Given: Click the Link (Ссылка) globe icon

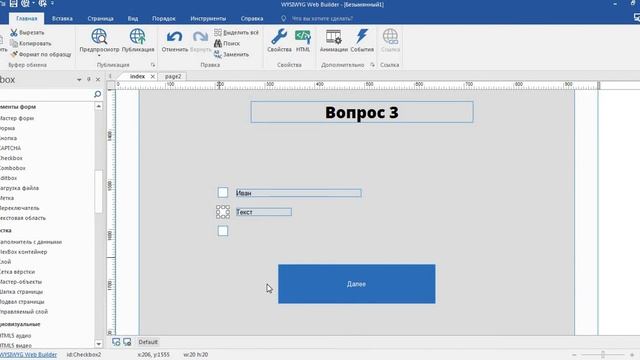Looking at the screenshot, I should (390, 36).
